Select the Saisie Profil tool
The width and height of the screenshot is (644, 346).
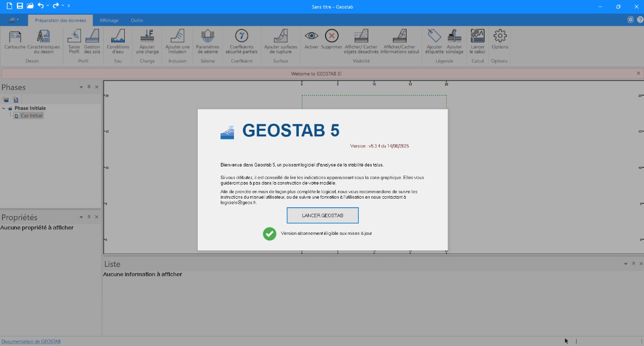click(74, 41)
